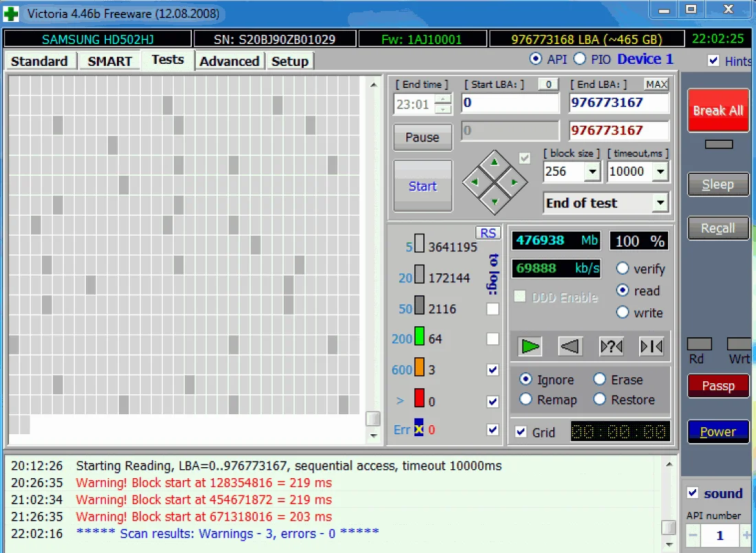Click the green play forward icon
The height and width of the screenshot is (553, 756).
[530, 346]
